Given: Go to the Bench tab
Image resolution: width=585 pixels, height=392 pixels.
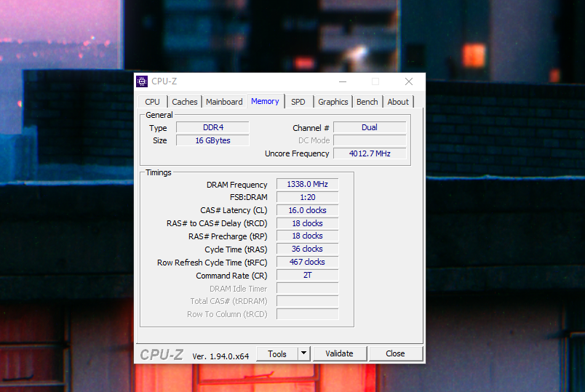Looking at the screenshot, I should pyautogui.click(x=367, y=102).
